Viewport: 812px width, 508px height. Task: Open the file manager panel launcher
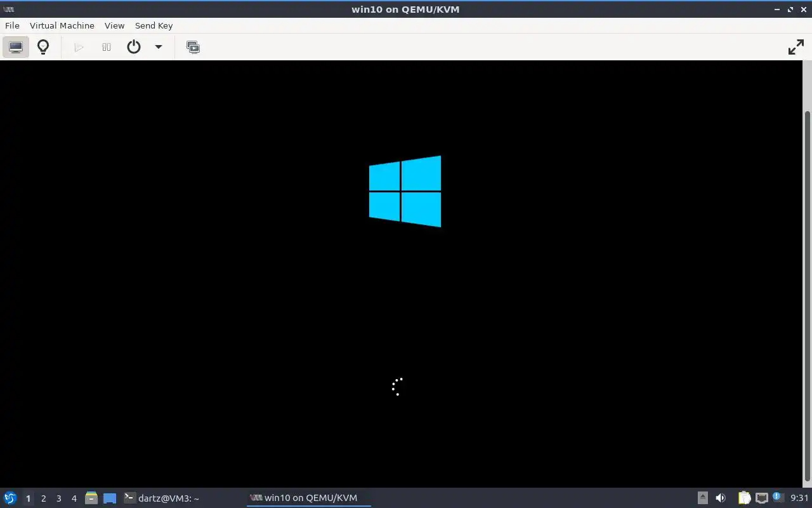click(91, 498)
